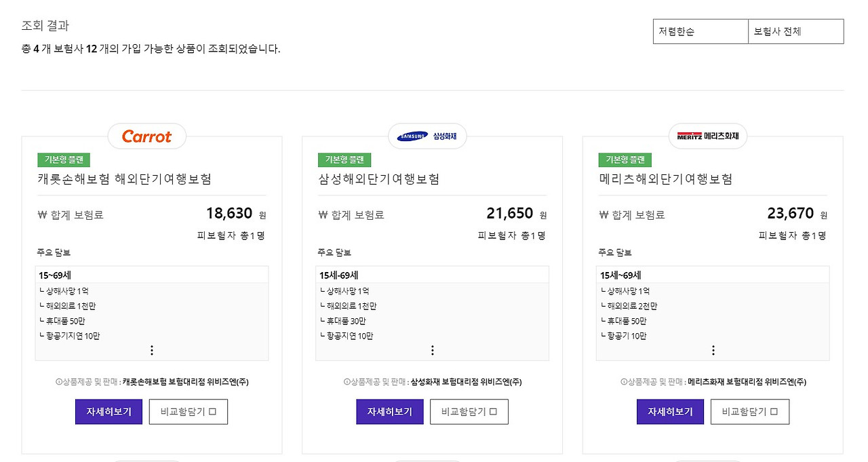
Task: Expand Samsung's coverage details with the dots
Action: point(432,350)
